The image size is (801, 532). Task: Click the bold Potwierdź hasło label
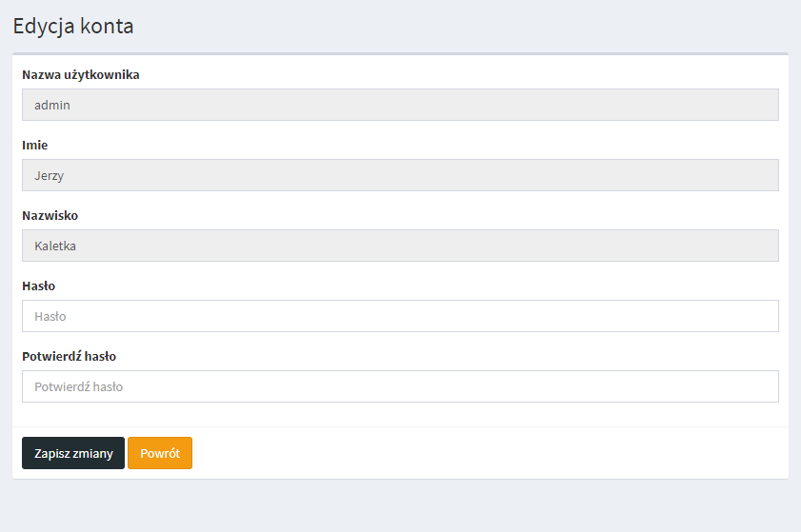tap(69, 356)
